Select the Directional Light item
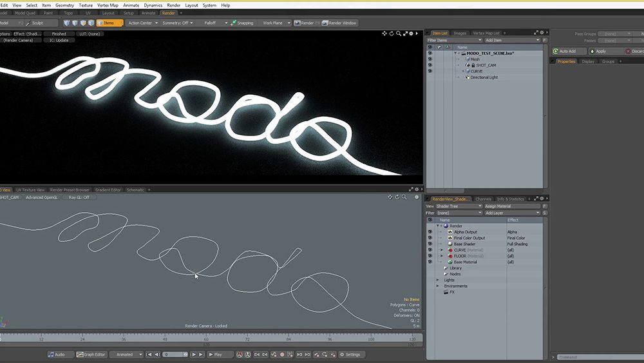 (484, 77)
